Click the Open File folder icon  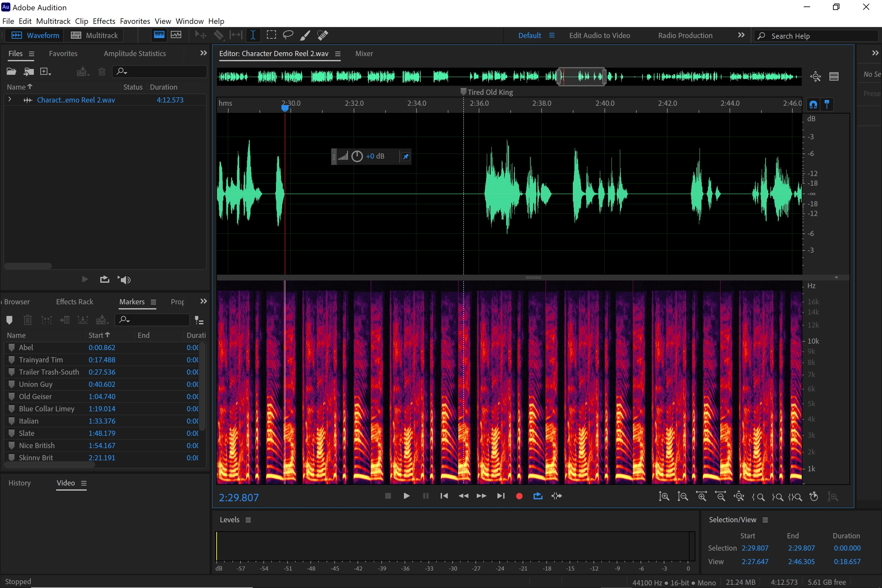11,71
